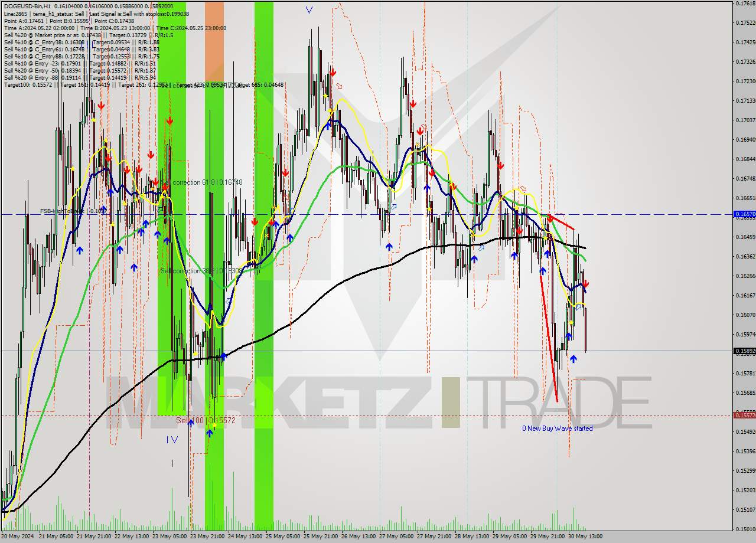Screen dimensions: 756x543
Task: Click the '27 May 05:00' time axis label
Action: 397,537
